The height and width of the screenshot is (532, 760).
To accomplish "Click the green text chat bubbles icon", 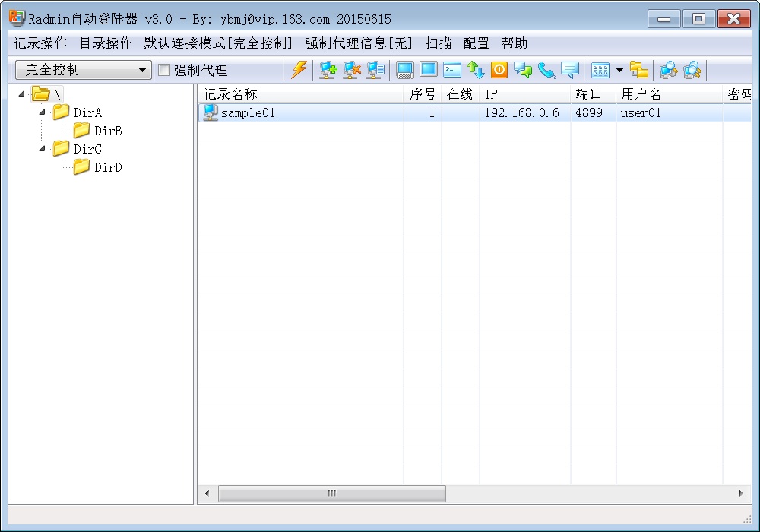I will point(523,70).
